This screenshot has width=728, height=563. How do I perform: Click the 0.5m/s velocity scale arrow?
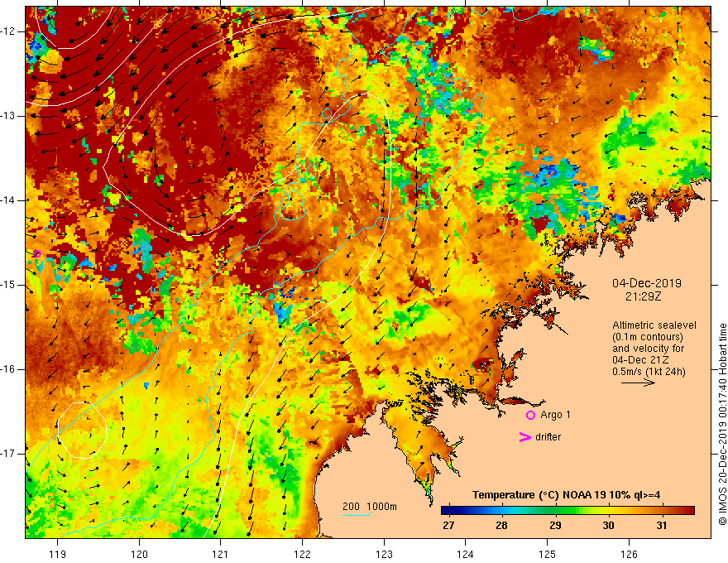[638, 383]
